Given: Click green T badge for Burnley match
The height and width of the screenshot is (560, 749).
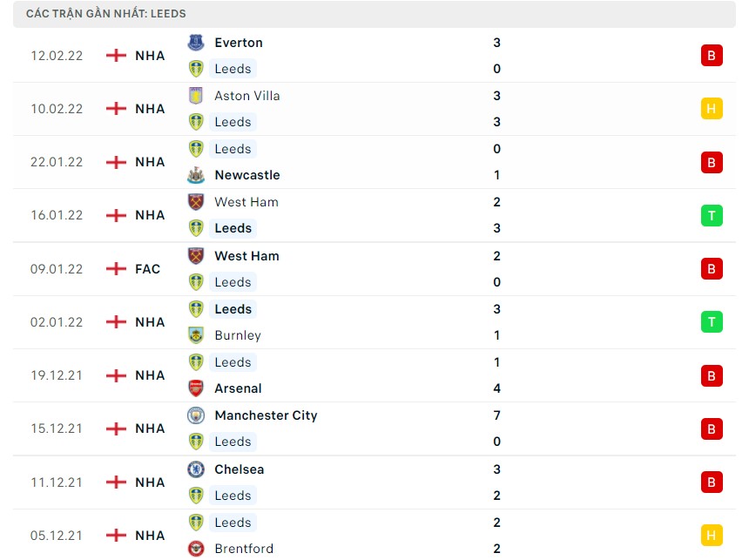Looking at the screenshot, I should (712, 322).
